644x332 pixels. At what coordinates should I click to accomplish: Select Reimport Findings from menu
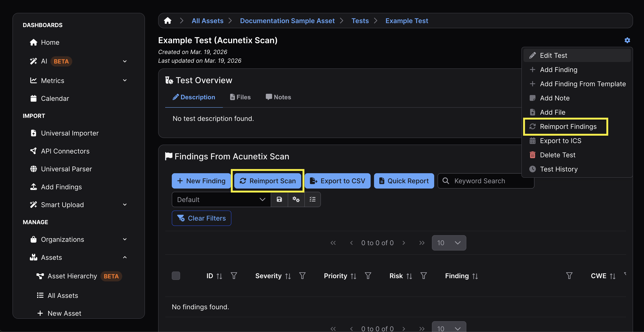coord(568,126)
